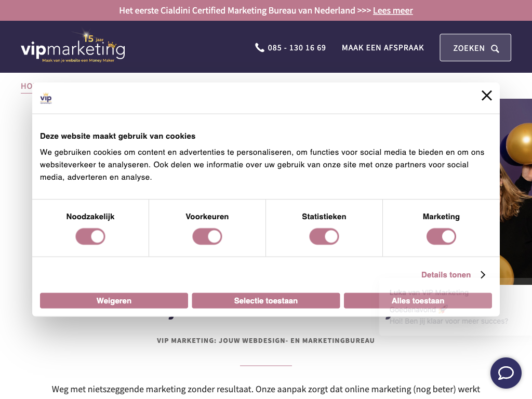
Task: Open the chat bubble widget
Action: point(506,373)
